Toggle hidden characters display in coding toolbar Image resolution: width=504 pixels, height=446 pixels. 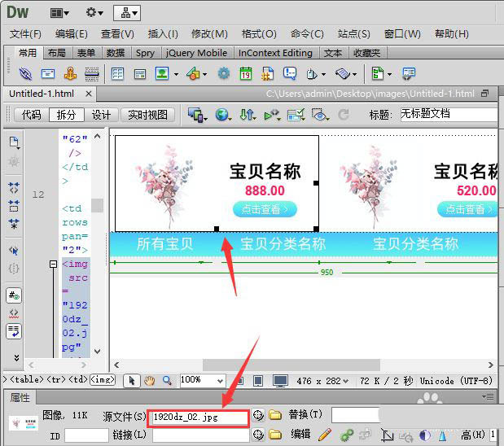(14, 295)
